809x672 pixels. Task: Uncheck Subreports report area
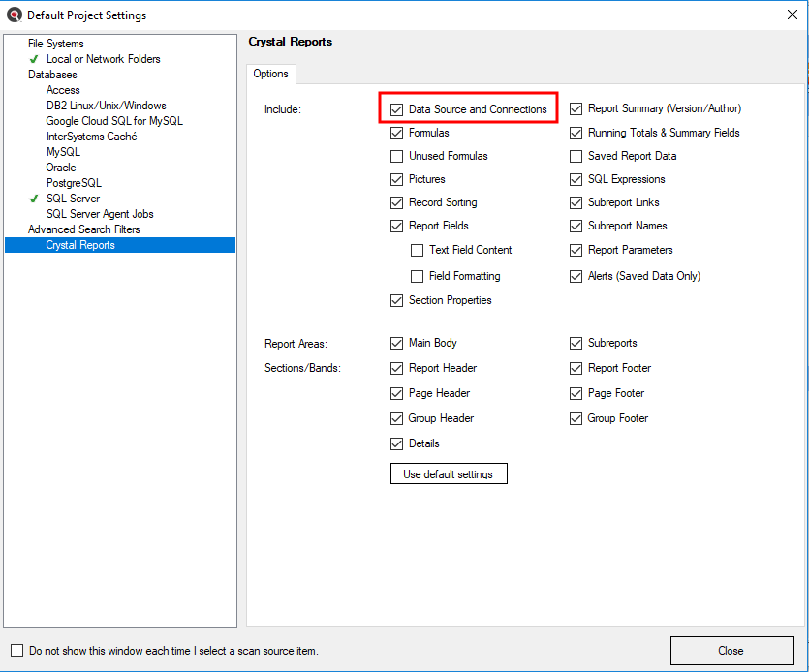576,343
